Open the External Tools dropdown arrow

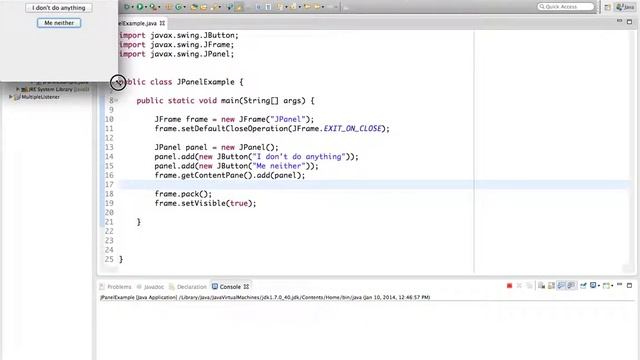[x=159, y=7]
